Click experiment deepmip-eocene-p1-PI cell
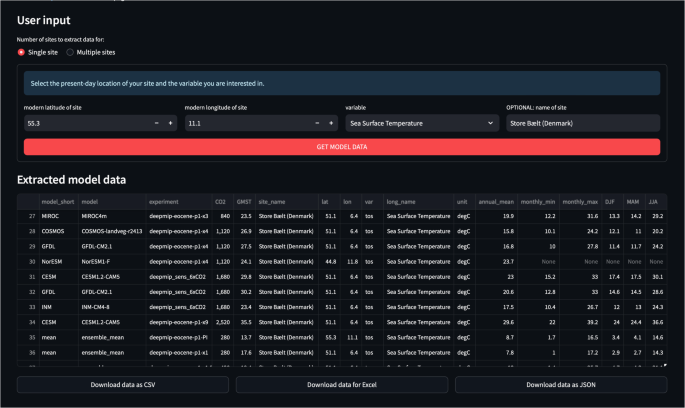 [179, 338]
